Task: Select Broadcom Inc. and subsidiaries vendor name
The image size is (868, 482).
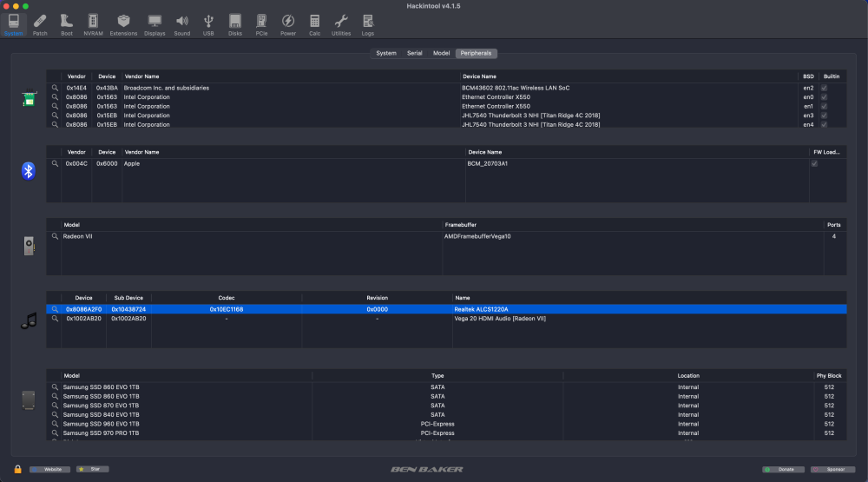Action: 166,88
